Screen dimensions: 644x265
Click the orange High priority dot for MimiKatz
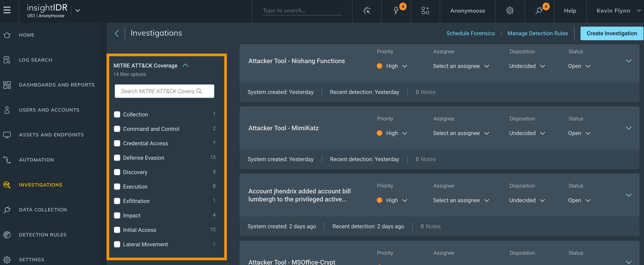click(x=380, y=133)
